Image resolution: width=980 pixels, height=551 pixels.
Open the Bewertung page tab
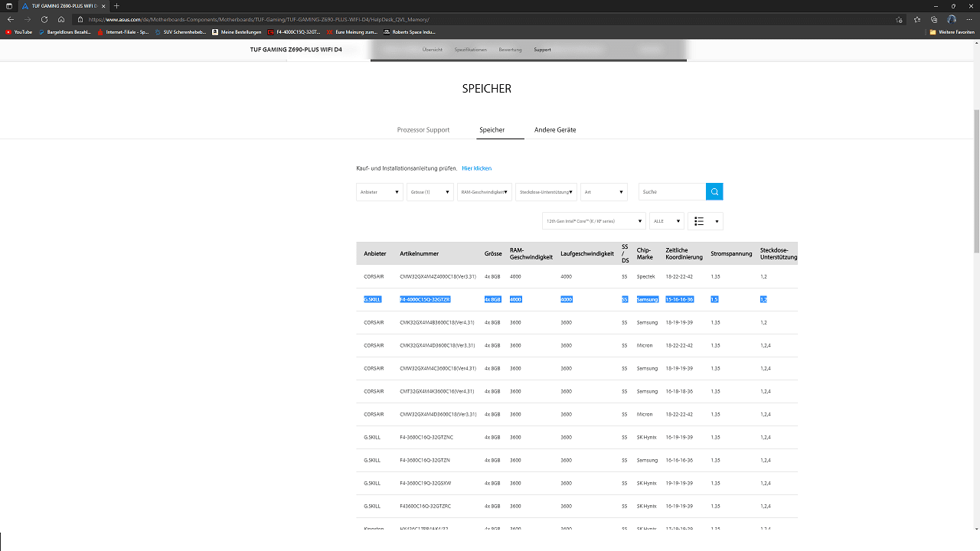510,50
